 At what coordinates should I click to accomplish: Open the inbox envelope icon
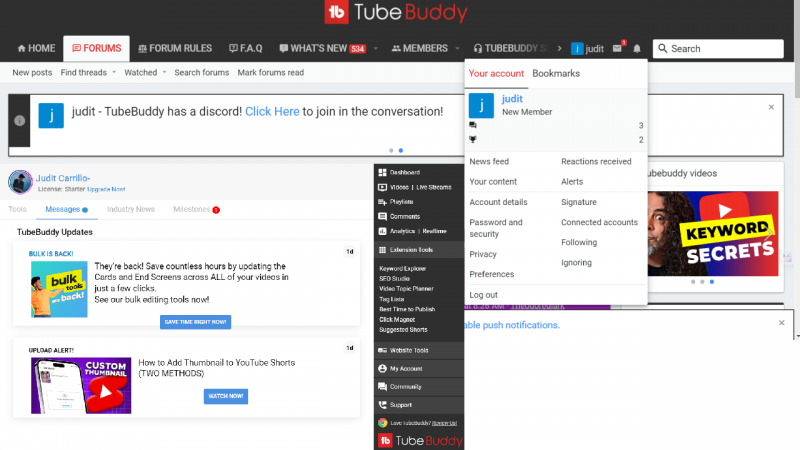click(619, 48)
